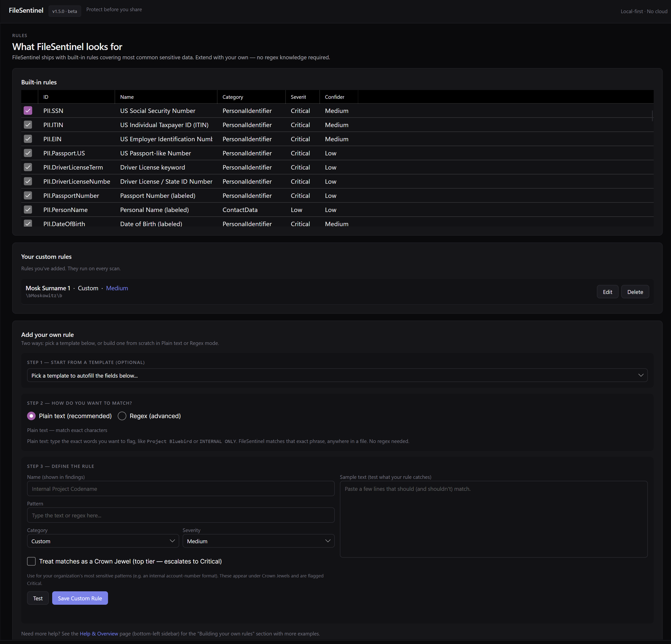Click the 'Date of Birth (labeled)' cell
Screen dimensions: 671x644
coord(151,224)
